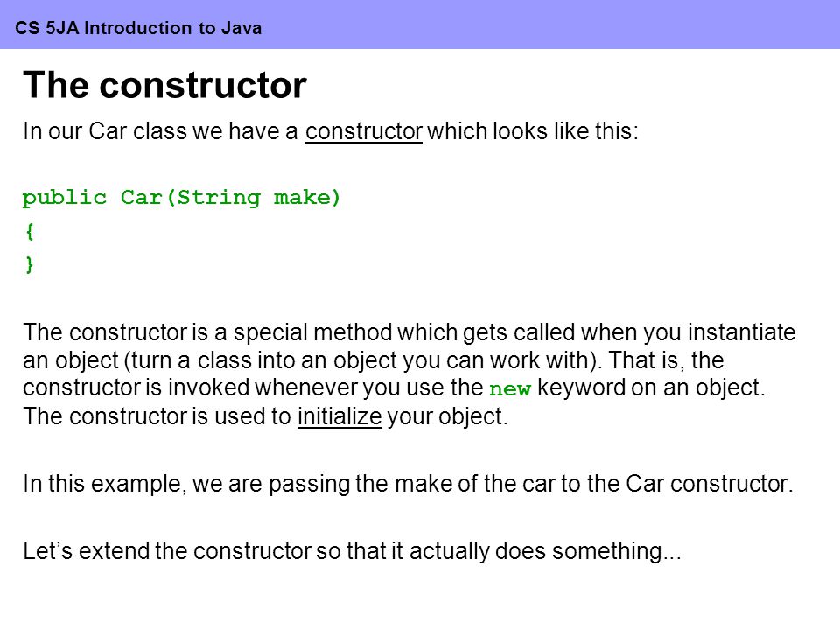The image size is (840, 630).
Task: Click the CS 5JA Introduction to Java header
Action: pos(138,27)
